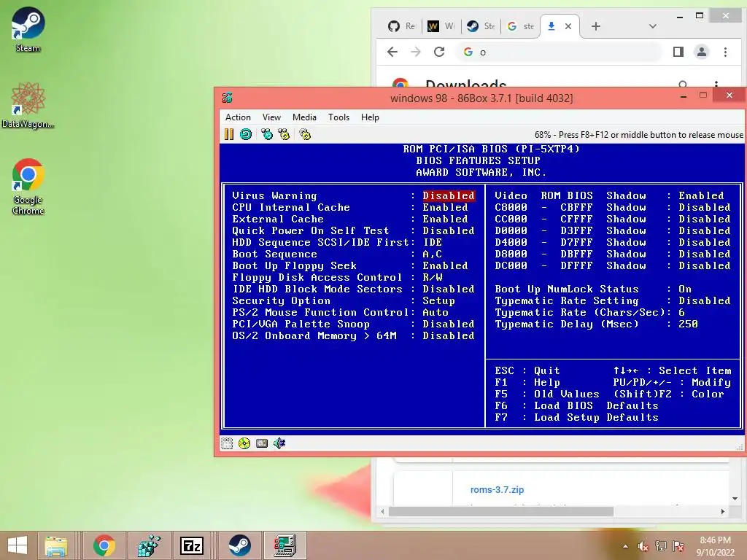
Task: Click the left arrow of Chrome's horizontal scrollbar
Action: pos(382,511)
